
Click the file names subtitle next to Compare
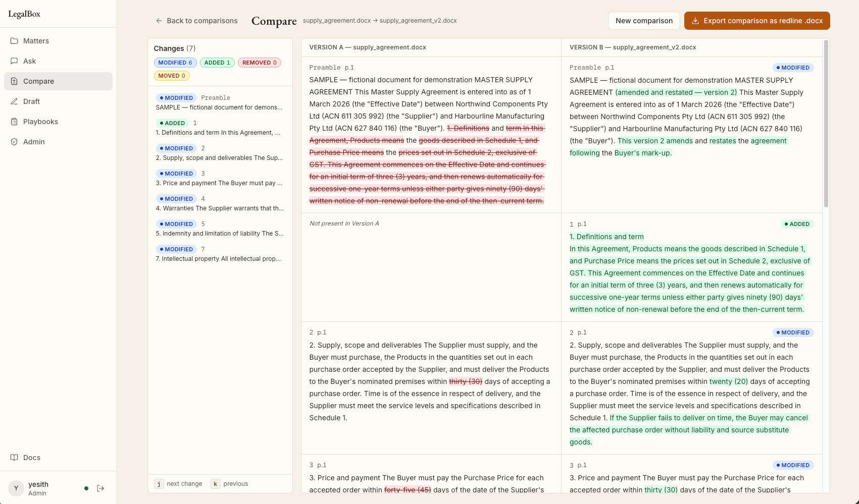tap(380, 21)
